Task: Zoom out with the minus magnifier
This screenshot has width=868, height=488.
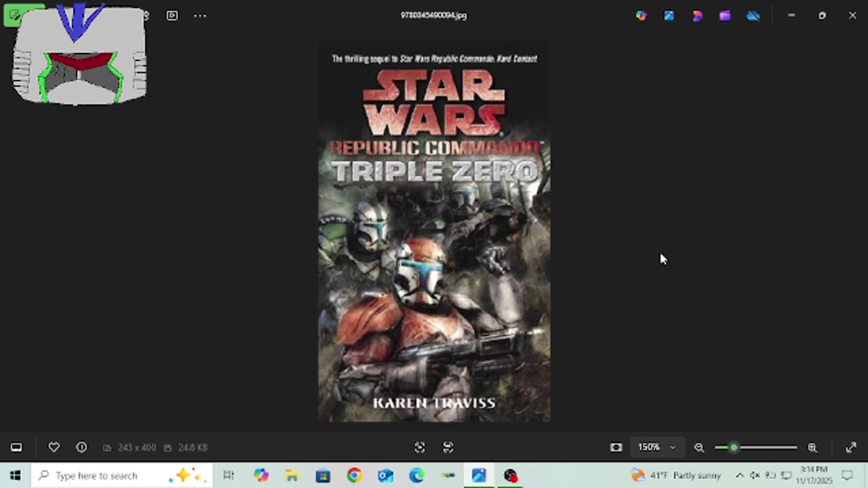Action: [x=699, y=447]
